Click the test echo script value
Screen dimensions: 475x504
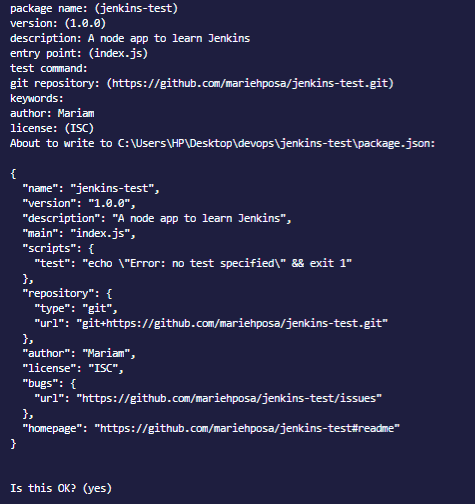[217, 263]
